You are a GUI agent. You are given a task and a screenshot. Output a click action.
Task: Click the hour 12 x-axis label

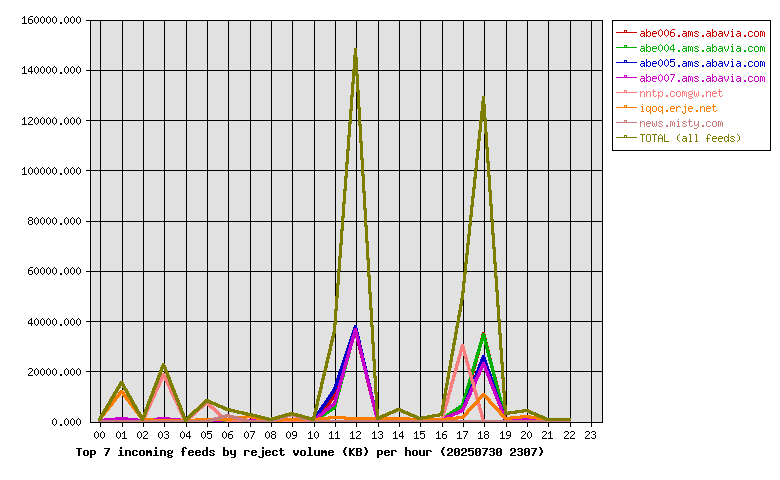click(356, 435)
